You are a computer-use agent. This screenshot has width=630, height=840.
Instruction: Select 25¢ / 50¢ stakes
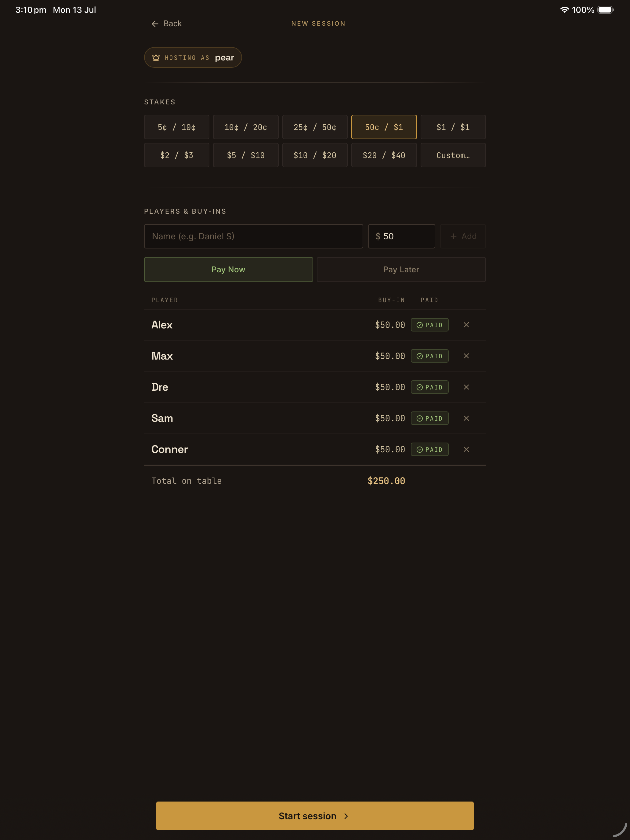315,127
